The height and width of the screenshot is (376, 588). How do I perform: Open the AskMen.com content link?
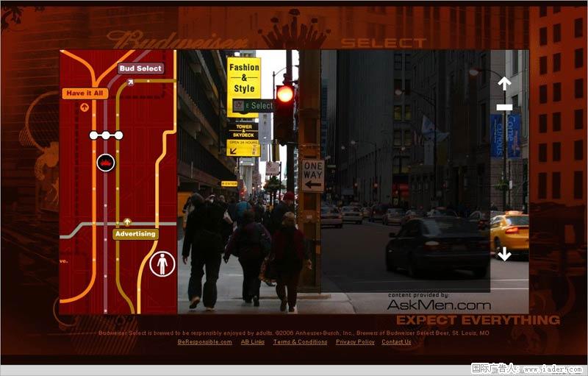click(438, 305)
